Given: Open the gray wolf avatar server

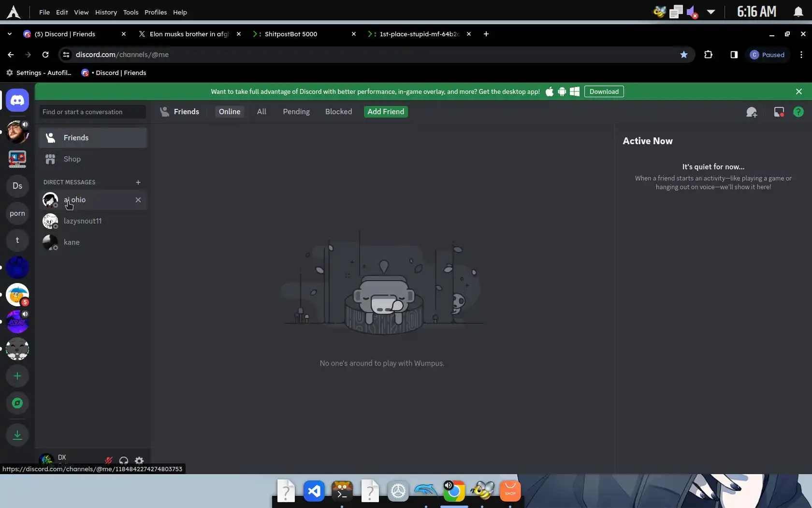Looking at the screenshot, I should click(x=17, y=349).
